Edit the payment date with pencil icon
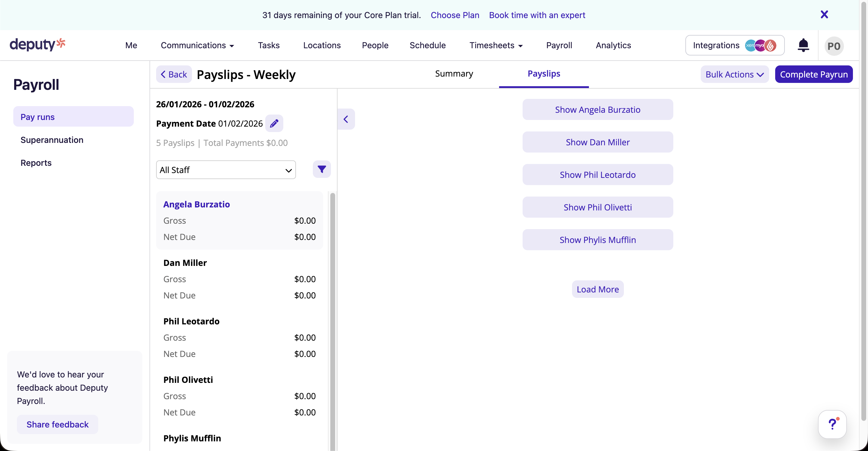Screen dimensions: 868x451 [274, 123]
